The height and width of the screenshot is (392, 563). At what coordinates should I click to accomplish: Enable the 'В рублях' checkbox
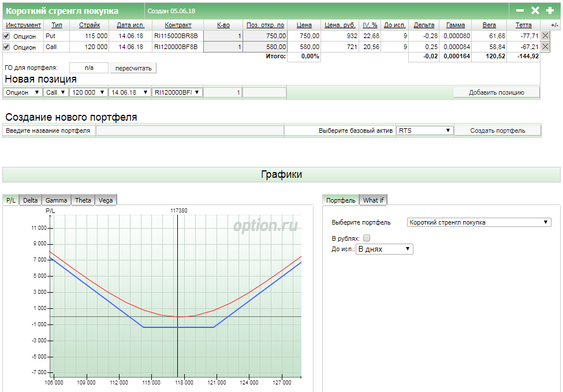[367, 238]
